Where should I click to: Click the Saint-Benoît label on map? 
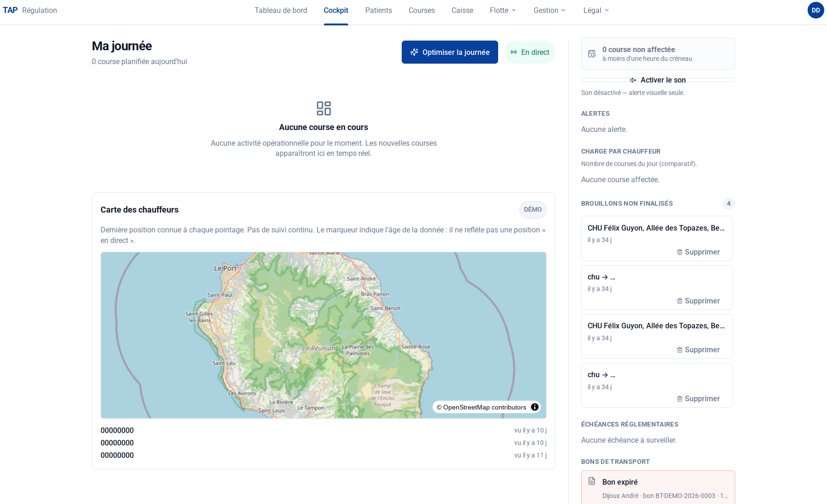pos(386,308)
